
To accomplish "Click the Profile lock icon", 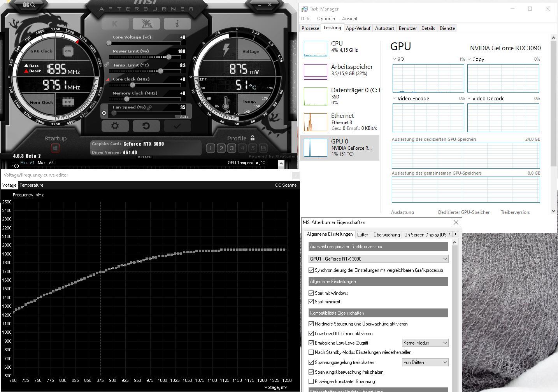I will point(253,138).
